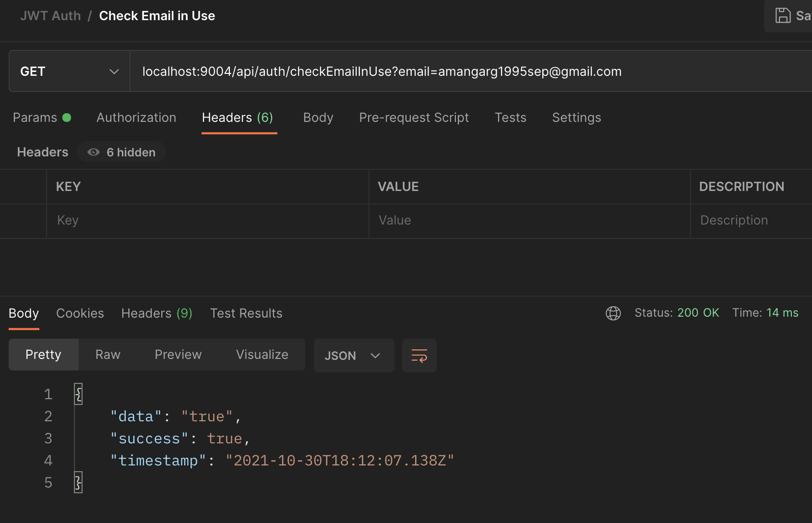Select the response Body tab

coord(24,313)
